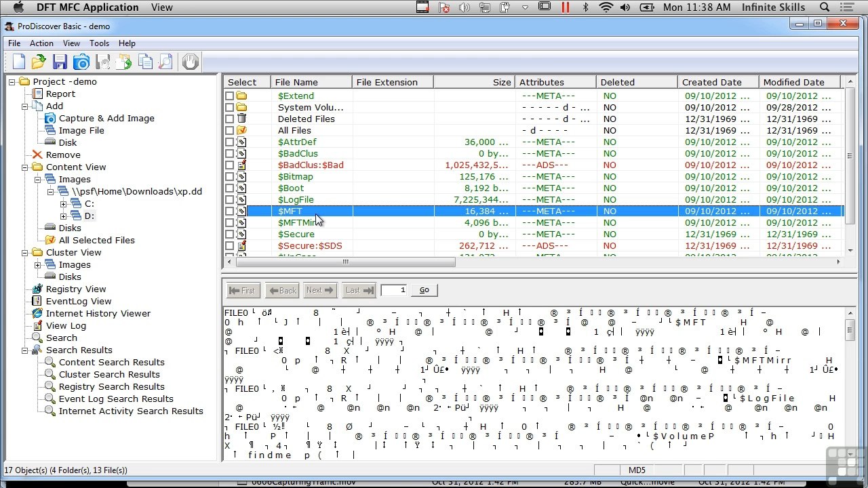Image resolution: width=868 pixels, height=488 pixels.
Task: Open the Tools menu
Action: click(x=99, y=43)
